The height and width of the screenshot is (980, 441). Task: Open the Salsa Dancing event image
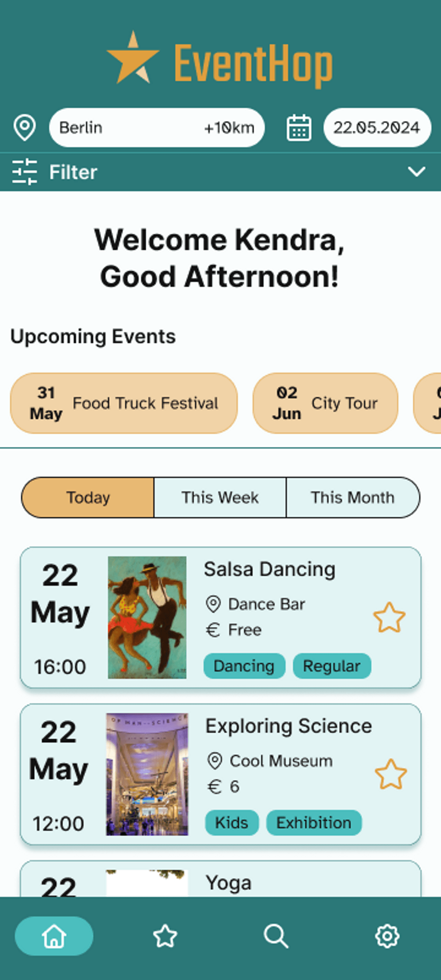tap(147, 617)
